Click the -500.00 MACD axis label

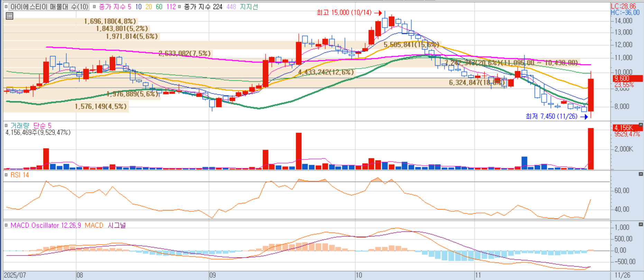[625, 262]
